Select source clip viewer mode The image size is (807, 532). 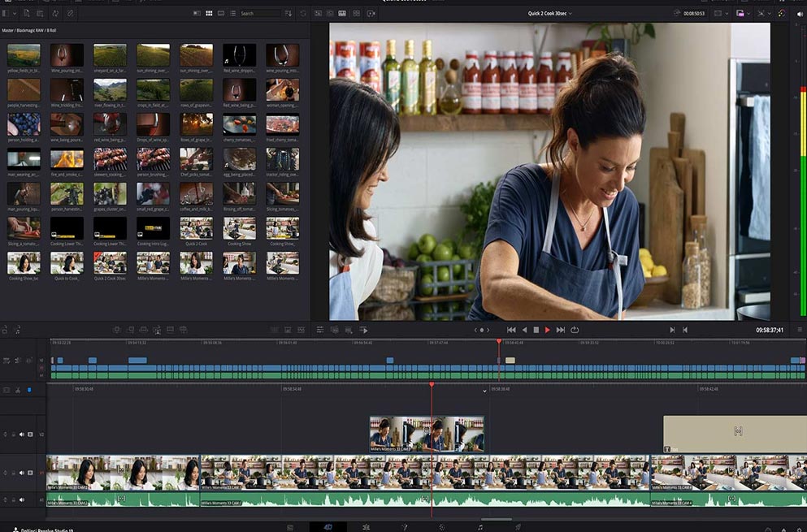point(318,13)
